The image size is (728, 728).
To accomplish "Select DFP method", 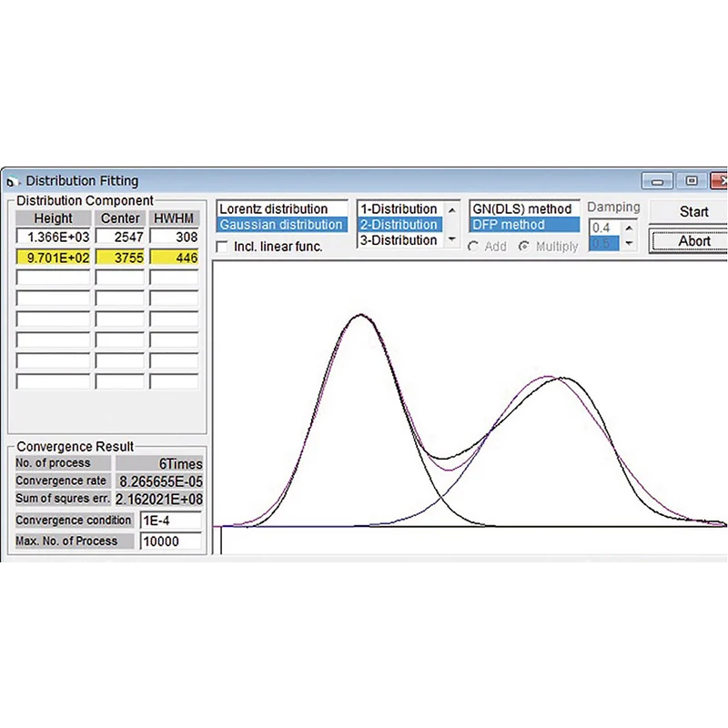I will coord(524,225).
